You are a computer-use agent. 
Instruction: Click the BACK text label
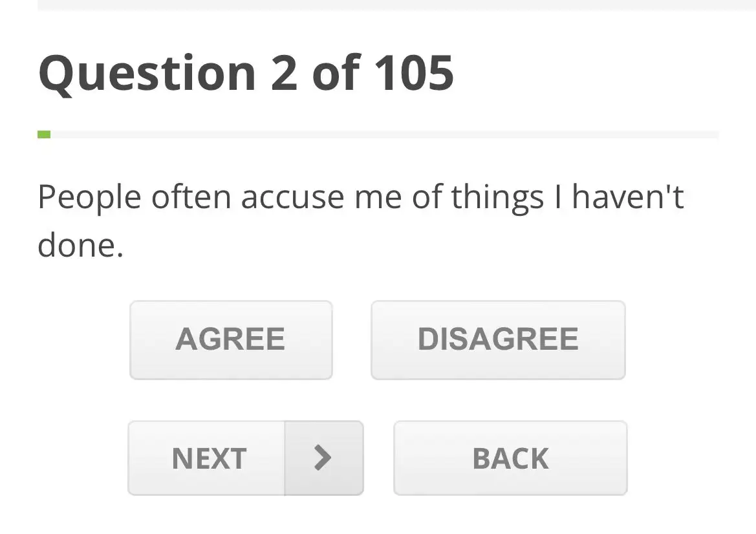point(510,458)
